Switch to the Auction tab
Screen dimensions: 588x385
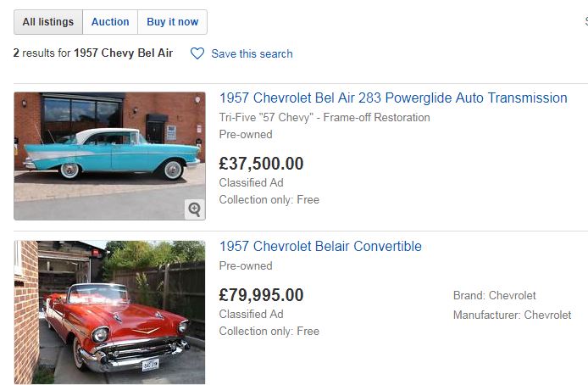click(110, 22)
